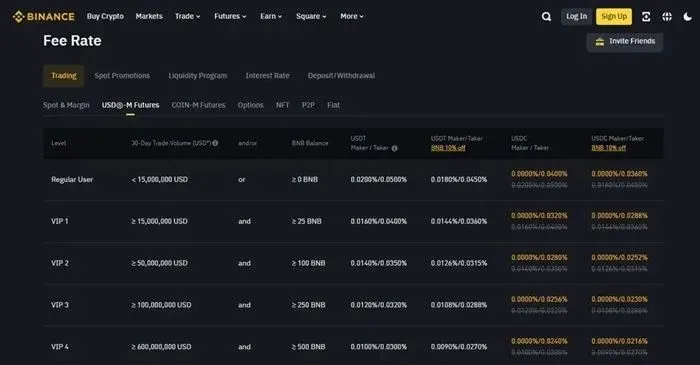Toggle the dark mode moon icon
The width and height of the screenshot is (700, 365).
(x=688, y=17)
